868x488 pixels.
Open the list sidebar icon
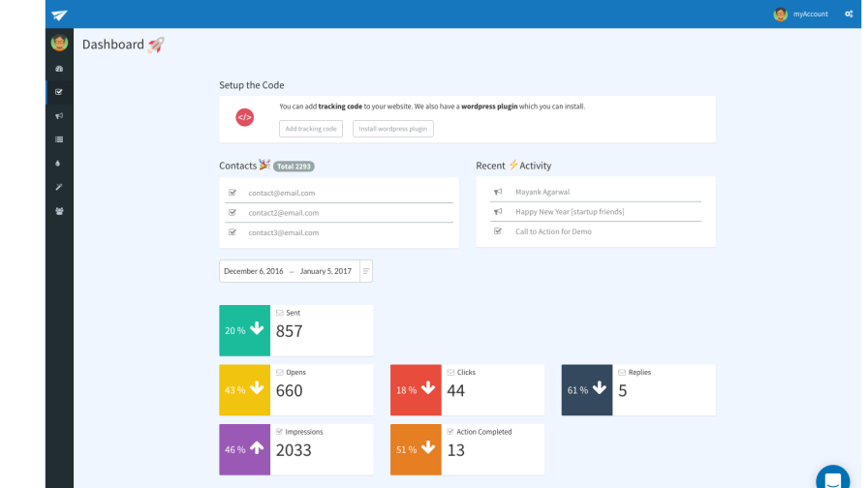point(59,139)
